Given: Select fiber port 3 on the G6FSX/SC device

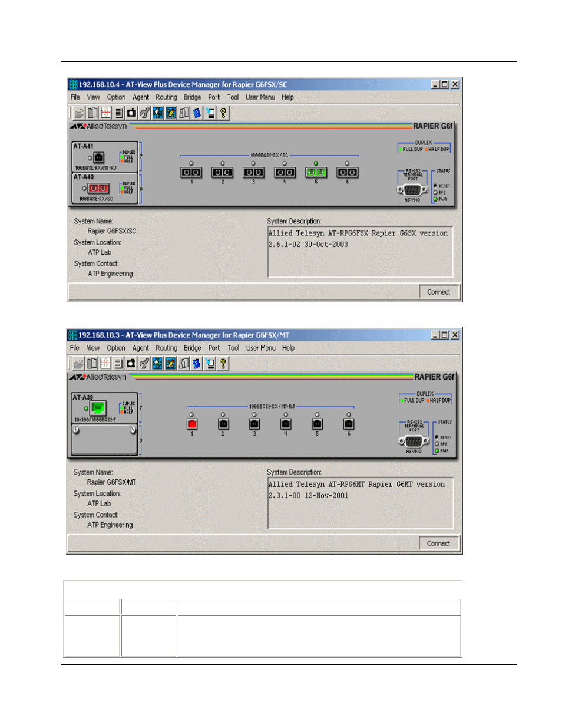Looking at the screenshot, I should pos(253,172).
